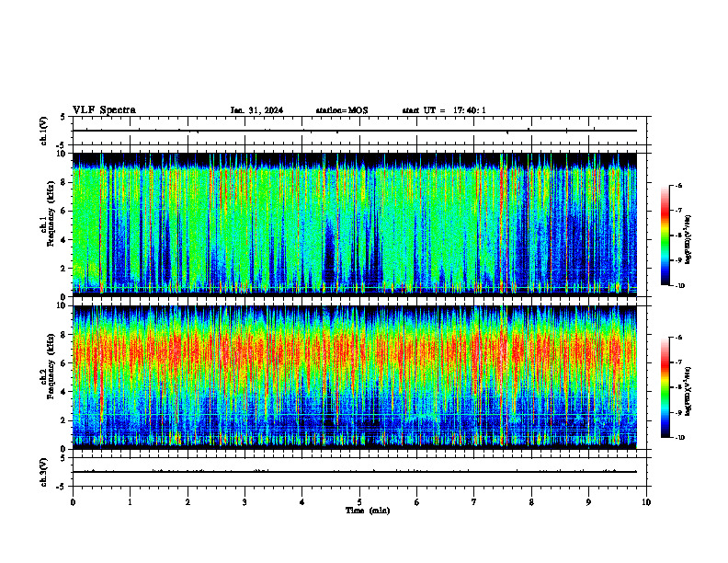
Task: Click time axis tick label "3"
Action: 245,502
